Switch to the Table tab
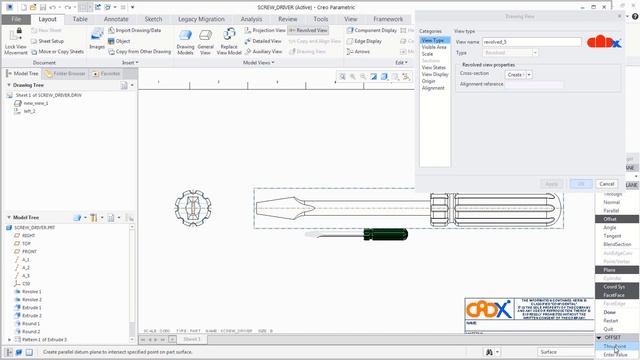The height and width of the screenshot is (360, 640). tap(80, 19)
